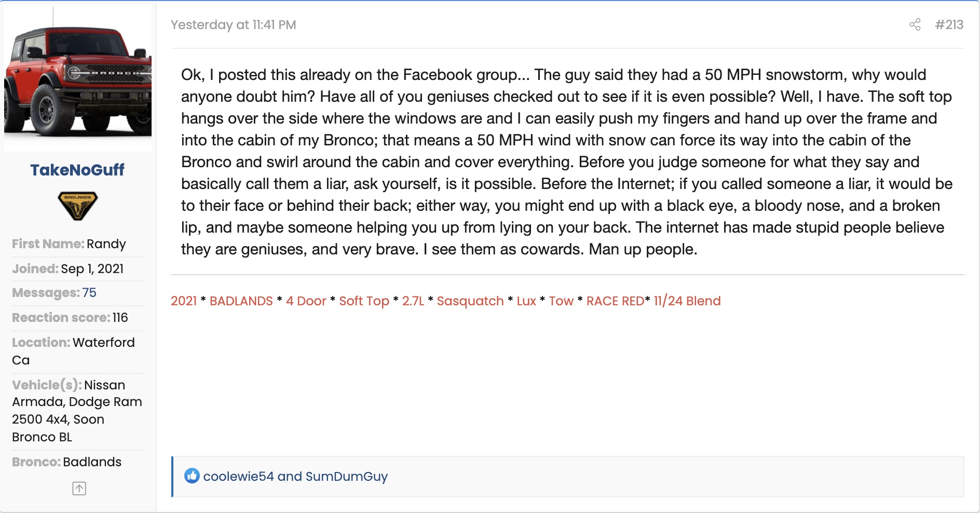The width and height of the screenshot is (980, 513).
Task: Open TakeNoGuff's user profile
Action: click(77, 170)
